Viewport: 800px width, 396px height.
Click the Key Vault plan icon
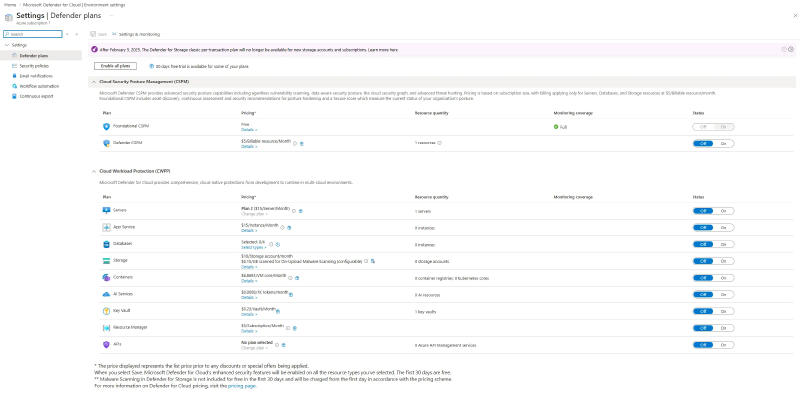[106, 311]
